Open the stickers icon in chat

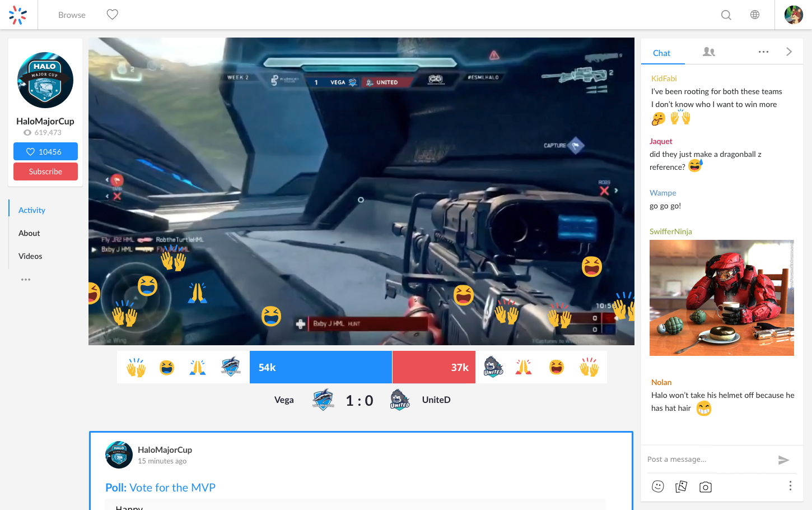pos(682,486)
